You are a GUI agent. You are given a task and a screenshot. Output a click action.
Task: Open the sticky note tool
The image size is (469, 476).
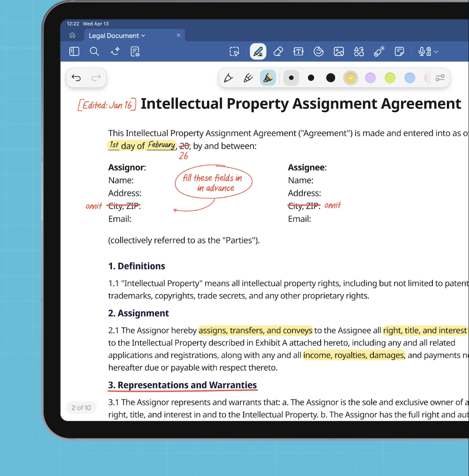click(x=399, y=52)
